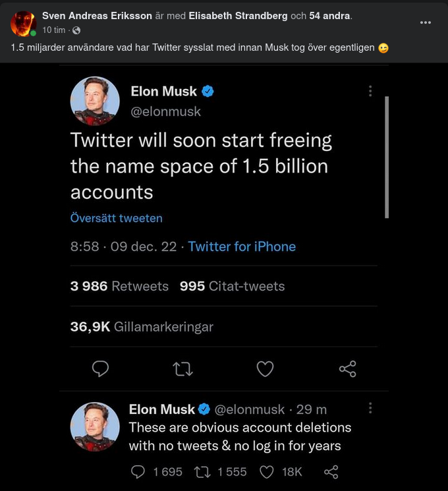The height and width of the screenshot is (491, 448).
Task: View the 3 986 Retweets list
Action: [119, 286]
